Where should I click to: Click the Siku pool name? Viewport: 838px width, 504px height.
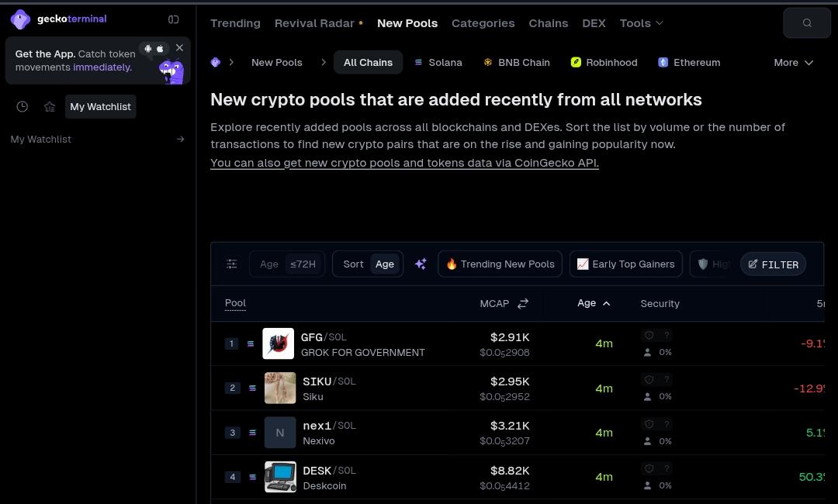(x=313, y=397)
